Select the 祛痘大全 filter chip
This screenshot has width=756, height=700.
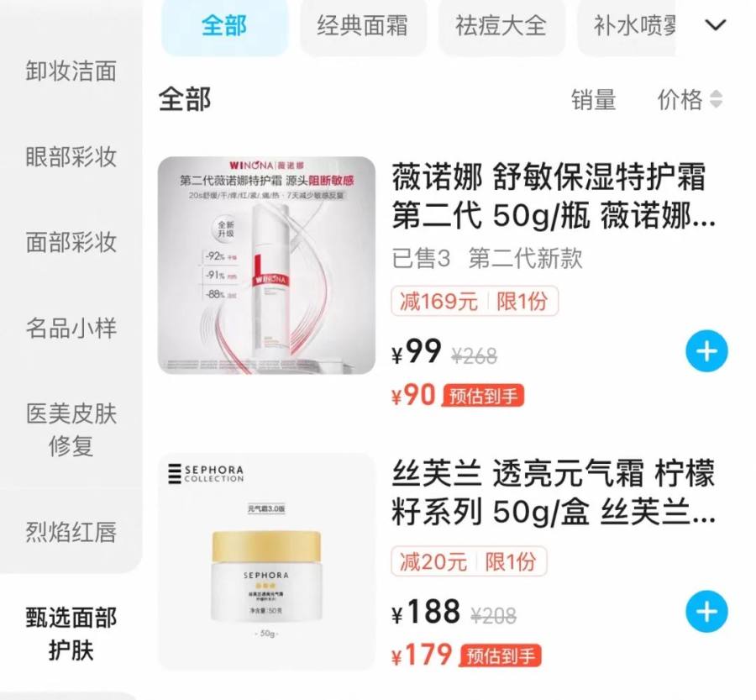[501, 25]
